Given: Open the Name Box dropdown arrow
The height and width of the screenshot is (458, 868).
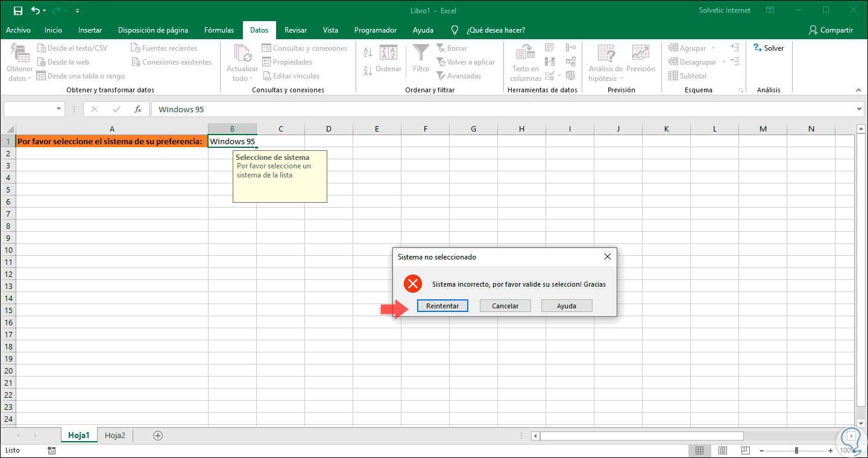Looking at the screenshot, I should (58, 109).
